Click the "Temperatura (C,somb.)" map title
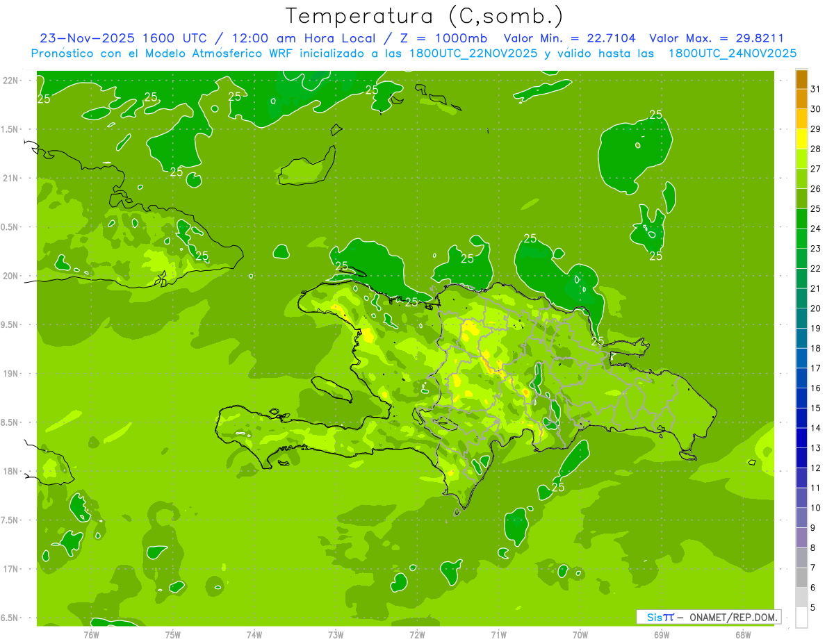 coord(425,16)
